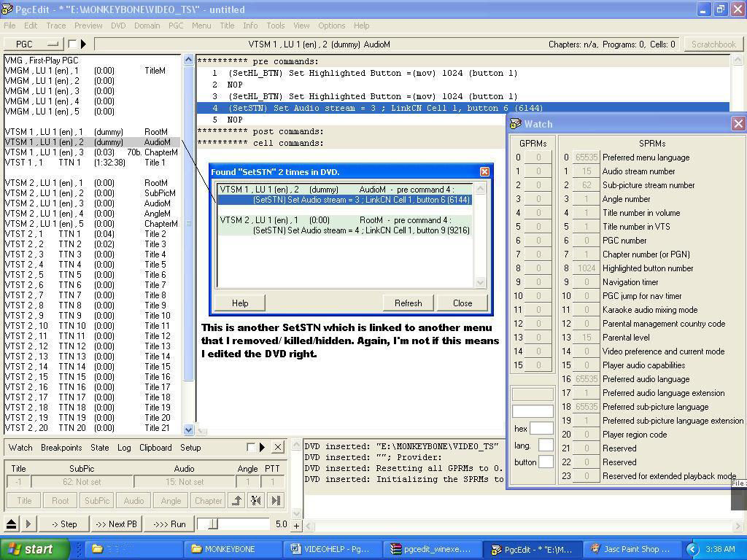Expand hidden tray icons arrow
747x560 pixels.
point(692,550)
